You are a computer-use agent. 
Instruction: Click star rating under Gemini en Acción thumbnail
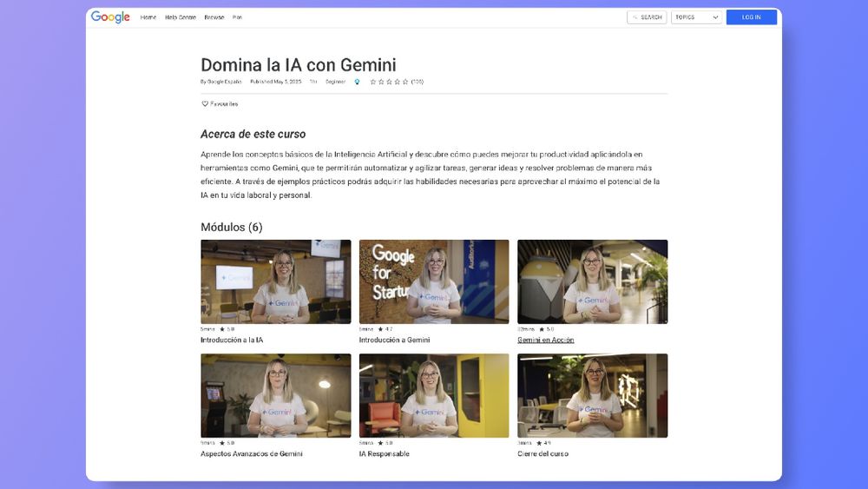coord(546,329)
